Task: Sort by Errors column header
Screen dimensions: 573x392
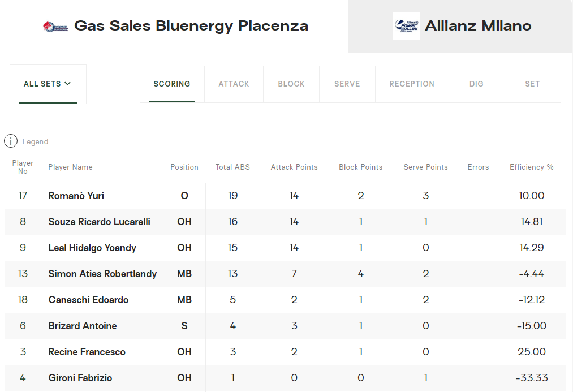Action: tap(478, 167)
